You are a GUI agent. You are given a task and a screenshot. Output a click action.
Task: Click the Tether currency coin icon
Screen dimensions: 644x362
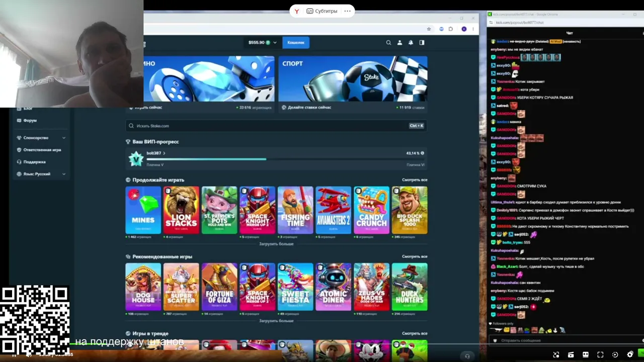(x=268, y=43)
